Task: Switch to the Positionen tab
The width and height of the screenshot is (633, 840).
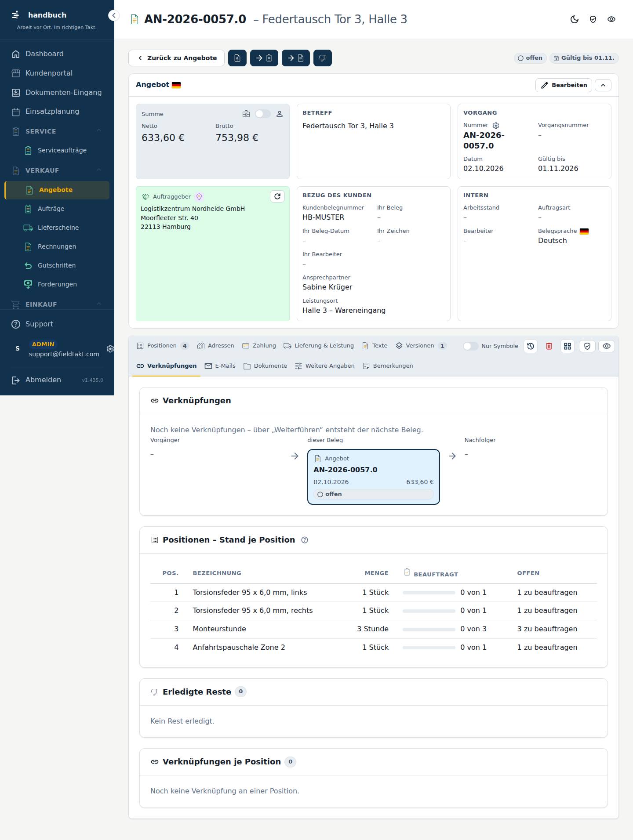Action: (x=163, y=346)
